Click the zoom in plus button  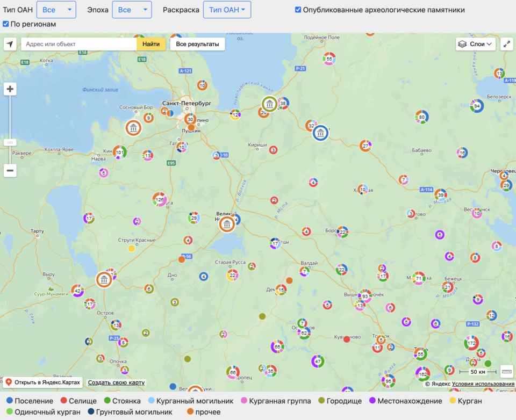(x=10, y=89)
